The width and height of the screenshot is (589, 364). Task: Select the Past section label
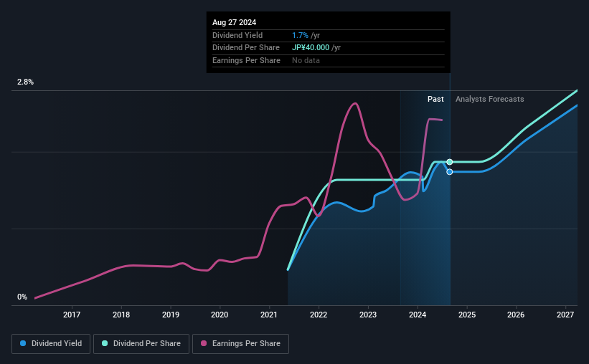[x=435, y=99]
